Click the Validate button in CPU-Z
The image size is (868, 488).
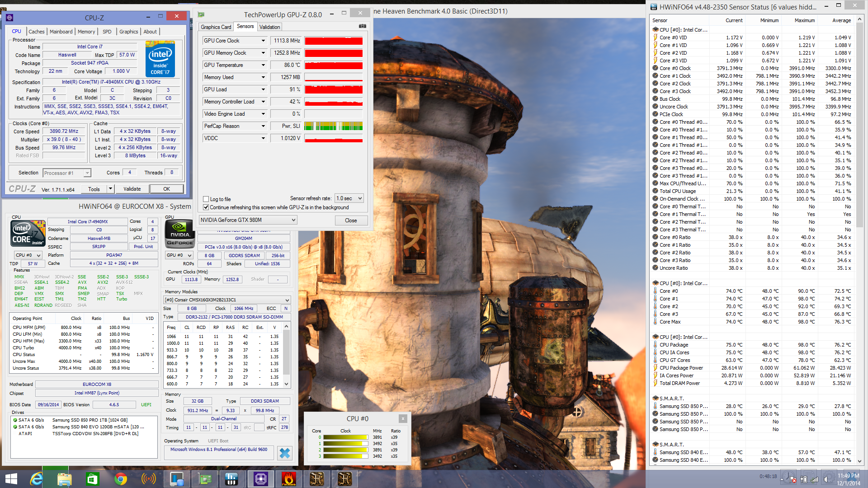coord(132,189)
